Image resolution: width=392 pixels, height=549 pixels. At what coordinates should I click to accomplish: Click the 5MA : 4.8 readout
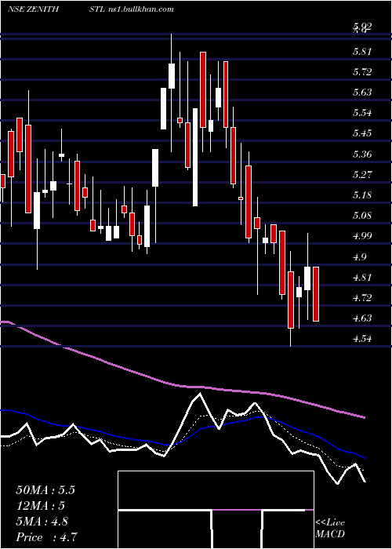pyautogui.click(x=43, y=522)
